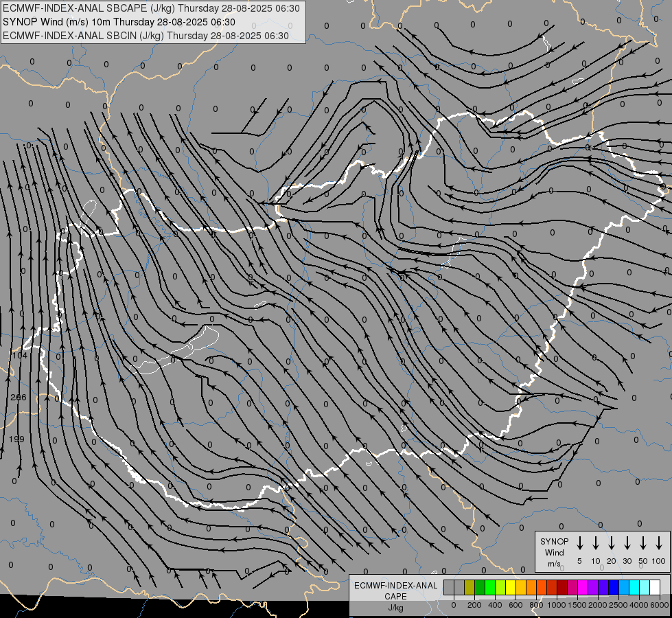Screen dimensions: 672x618
Task: Click the 30 m/s wind arrow in SYNOP legend
Action: pyautogui.click(x=627, y=542)
